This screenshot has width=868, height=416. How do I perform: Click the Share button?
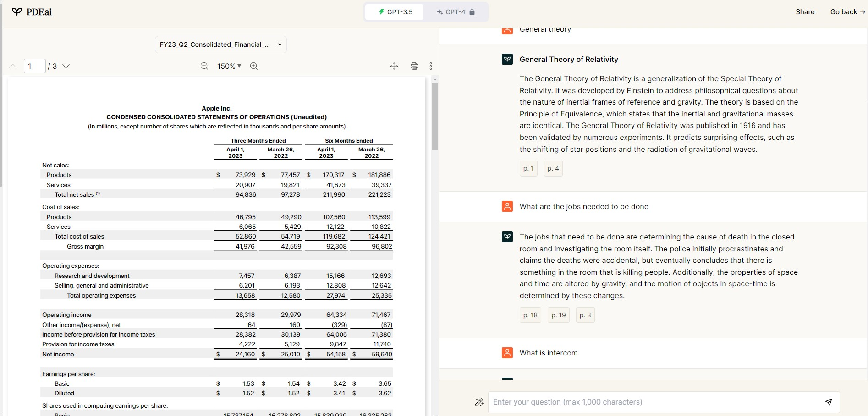(x=805, y=12)
